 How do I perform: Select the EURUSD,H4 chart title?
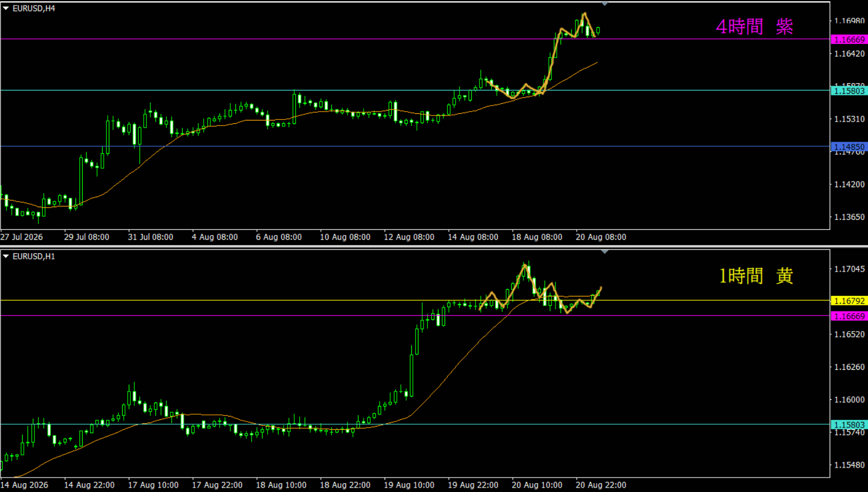click(34, 8)
